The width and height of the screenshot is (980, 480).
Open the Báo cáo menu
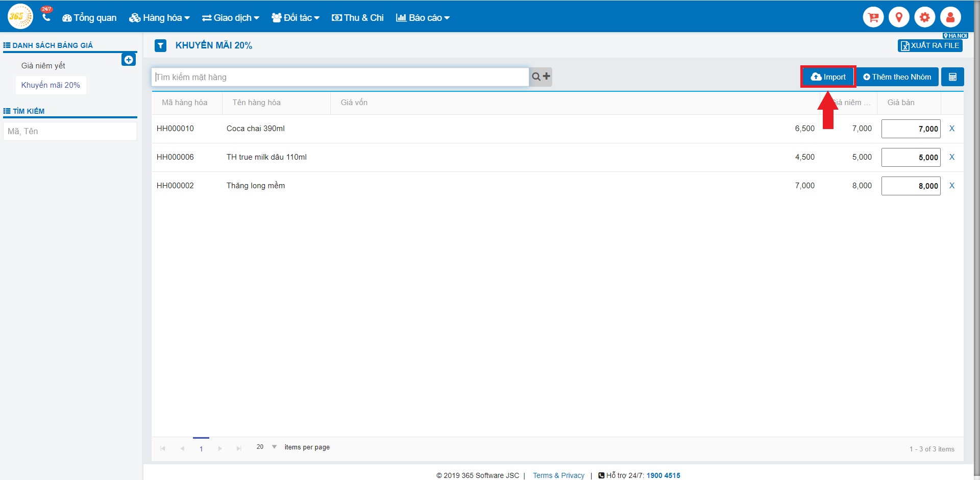(423, 18)
